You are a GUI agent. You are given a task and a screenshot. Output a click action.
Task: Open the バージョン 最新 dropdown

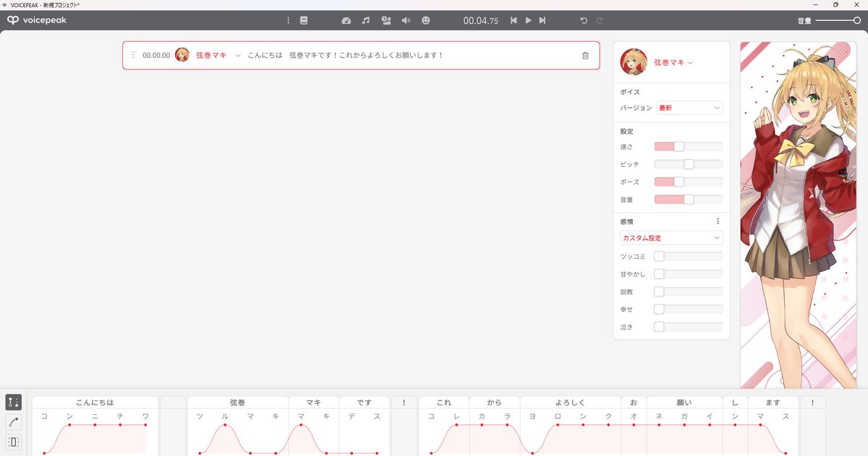click(689, 108)
